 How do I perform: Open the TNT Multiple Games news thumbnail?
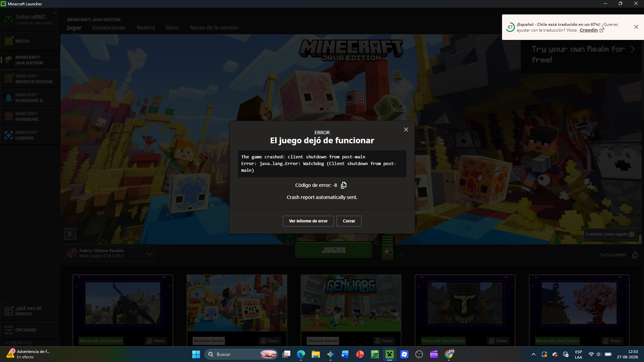(x=237, y=303)
